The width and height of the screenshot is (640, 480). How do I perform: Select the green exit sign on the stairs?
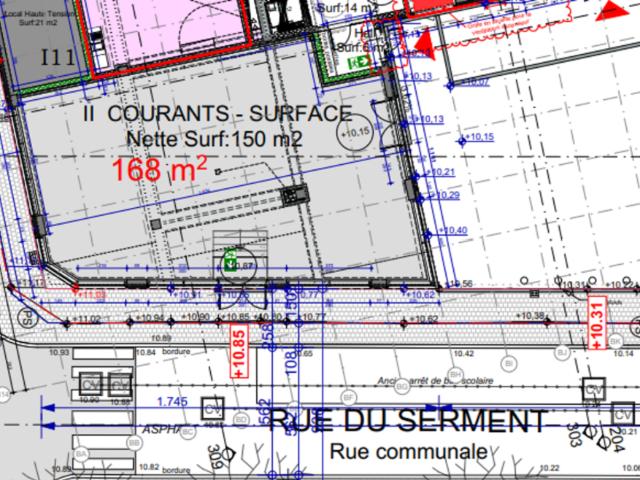click(231, 259)
